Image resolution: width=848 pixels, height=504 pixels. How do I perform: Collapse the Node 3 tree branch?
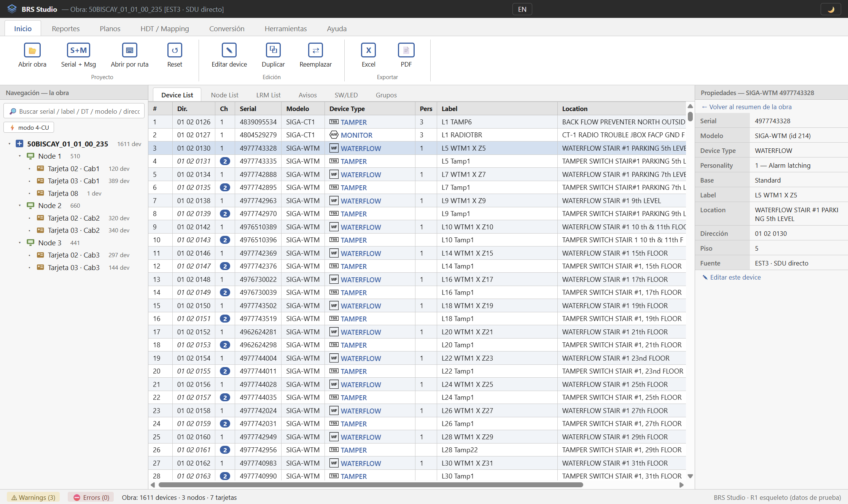[x=20, y=242]
